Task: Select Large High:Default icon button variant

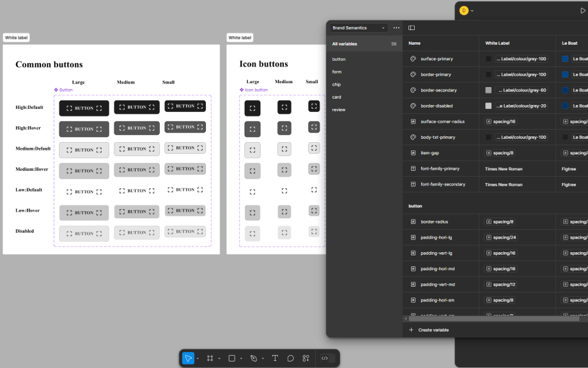Action: (x=252, y=108)
